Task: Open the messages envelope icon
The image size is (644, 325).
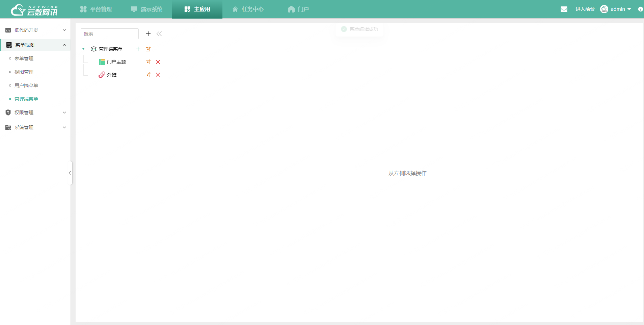Action: (564, 9)
